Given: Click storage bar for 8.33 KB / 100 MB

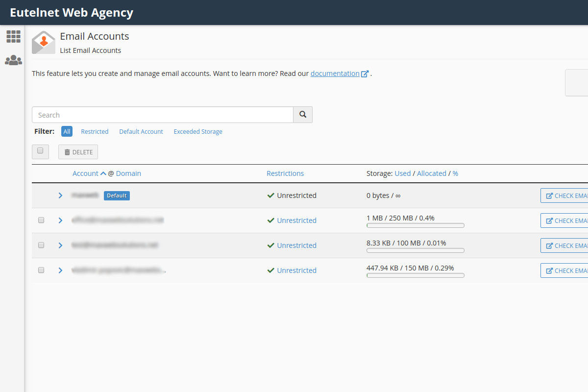Looking at the screenshot, I should pos(416,250).
